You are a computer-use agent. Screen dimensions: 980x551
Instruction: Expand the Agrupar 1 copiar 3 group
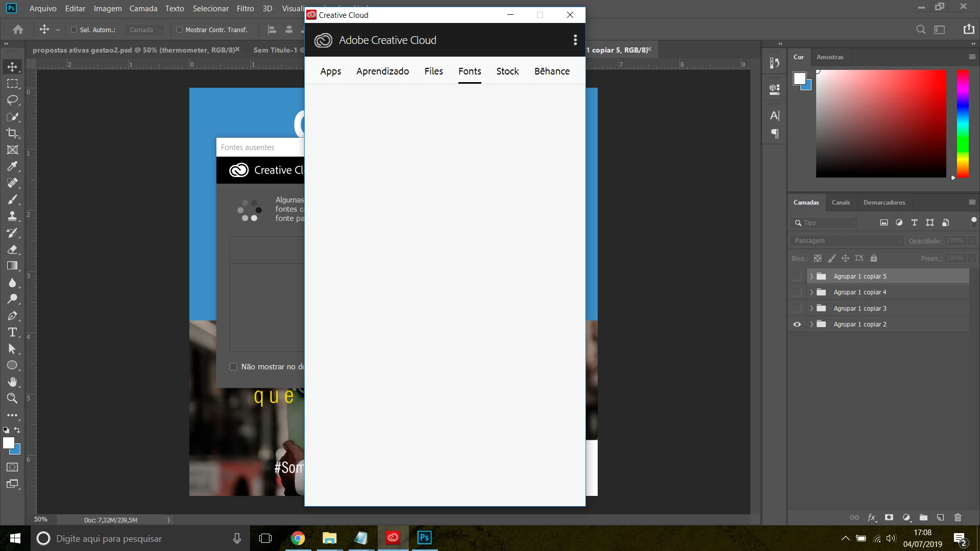pyautogui.click(x=811, y=309)
